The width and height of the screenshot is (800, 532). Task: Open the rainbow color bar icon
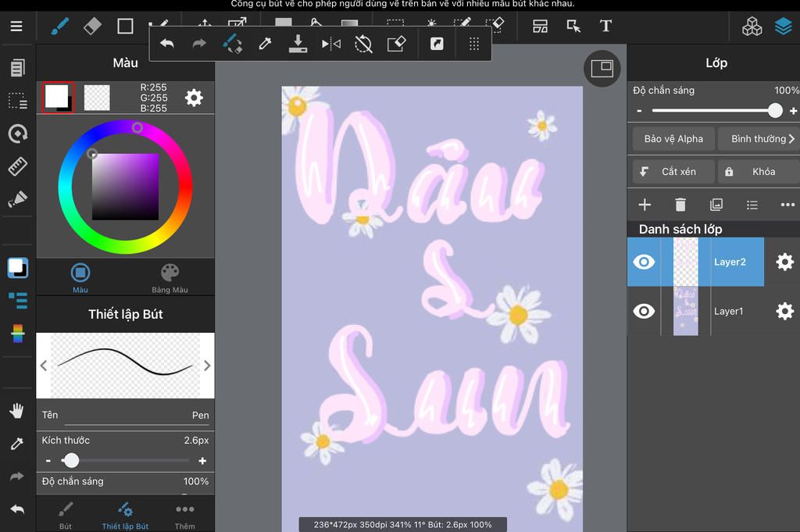point(17,333)
